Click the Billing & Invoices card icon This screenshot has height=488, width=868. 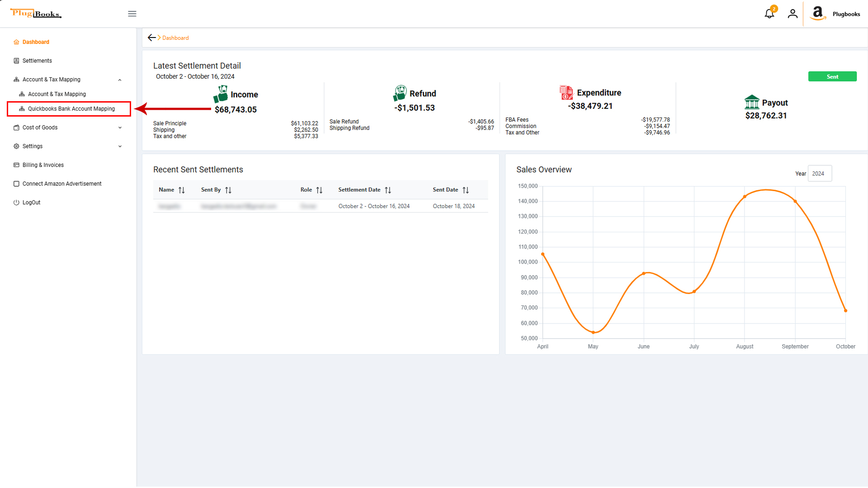[16, 165]
